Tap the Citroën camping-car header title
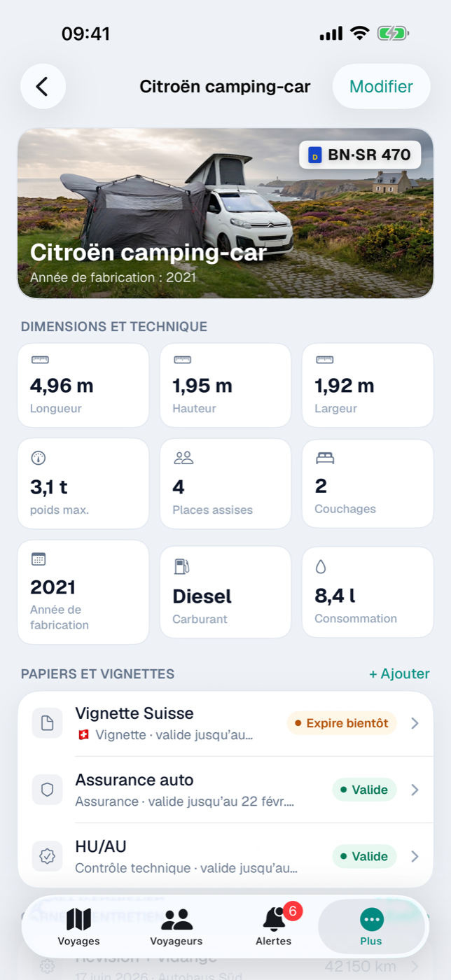Image resolution: width=451 pixels, height=980 pixels. (x=225, y=86)
